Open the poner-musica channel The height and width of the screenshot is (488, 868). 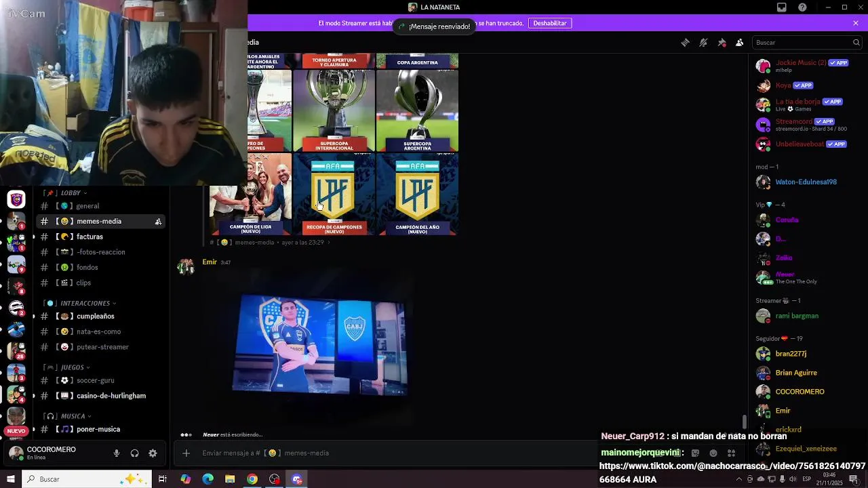[x=102, y=430]
